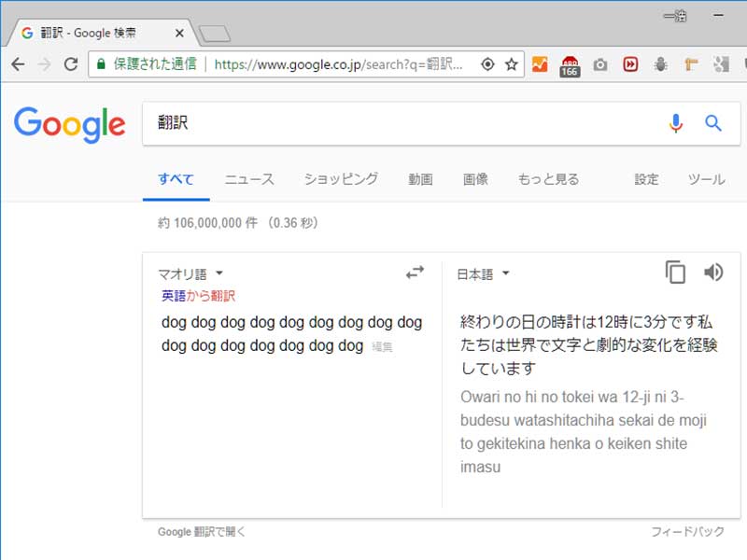The width and height of the screenshot is (747, 560).
Task: Swap translation languages with the arrows icon
Action: click(415, 273)
